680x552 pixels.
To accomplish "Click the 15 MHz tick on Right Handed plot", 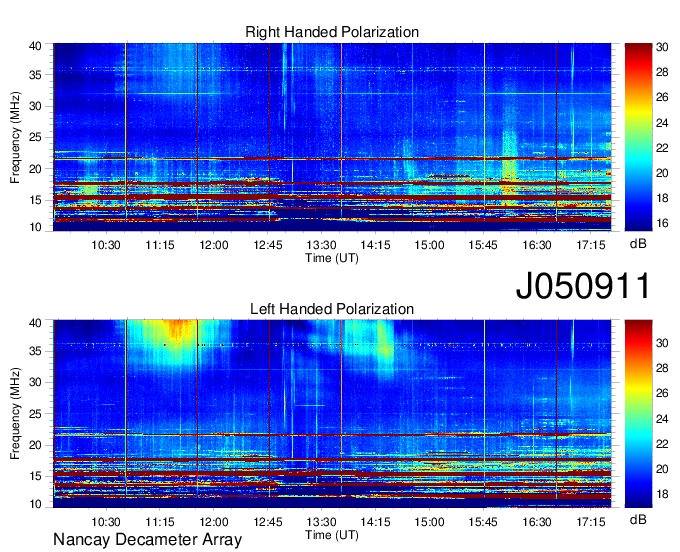I will tap(36, 200).
